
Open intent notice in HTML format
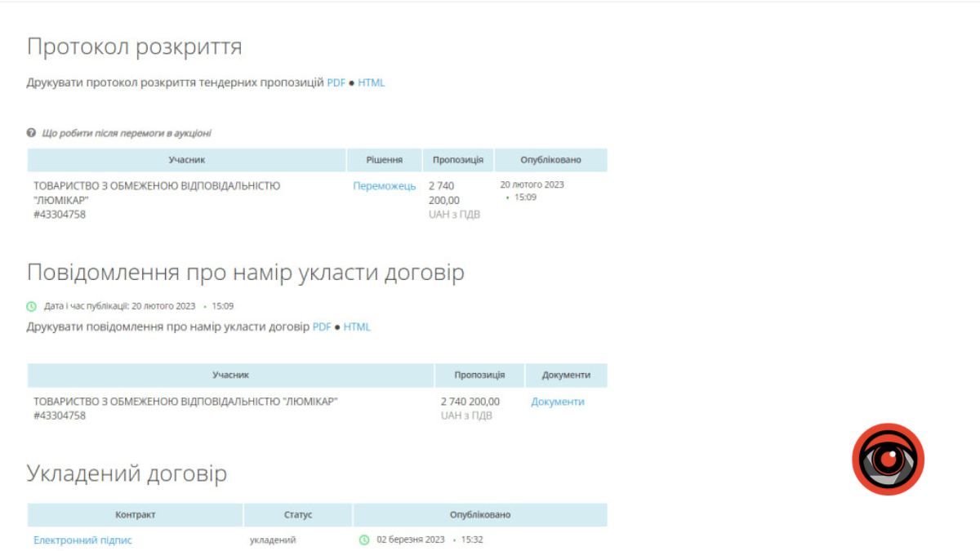click(358, 327)
